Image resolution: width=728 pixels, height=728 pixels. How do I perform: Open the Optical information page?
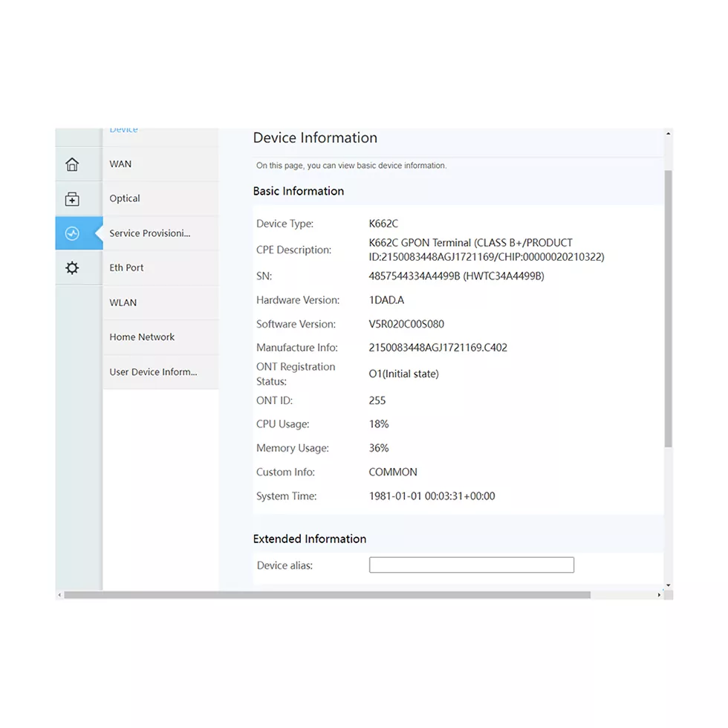125,199
